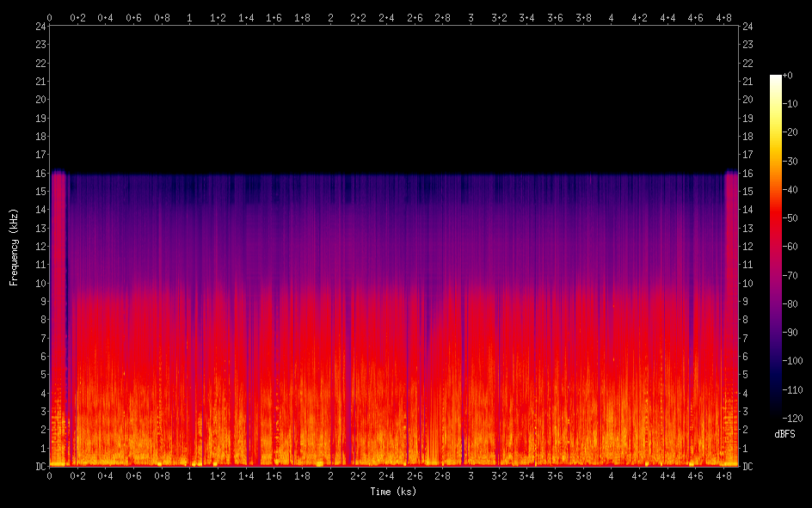Click the 4·8 tick on top time axis

(x=723, y=17)
